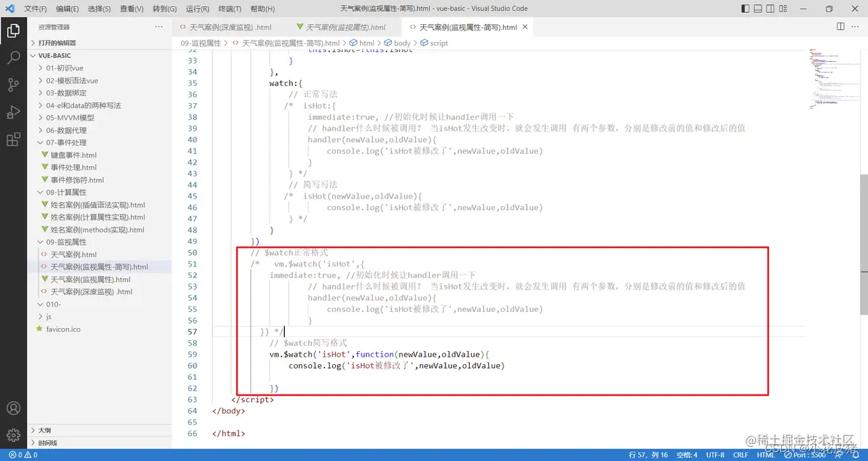Screen dimensions: 868x461
Task: Change line ending via CRLF
Action: pyautogui.click(x=741, y=455)
